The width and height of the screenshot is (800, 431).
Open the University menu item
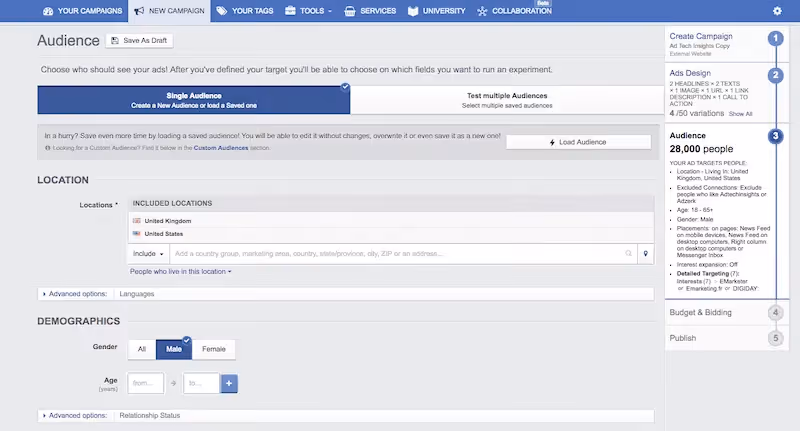click(x=437, y=11)
